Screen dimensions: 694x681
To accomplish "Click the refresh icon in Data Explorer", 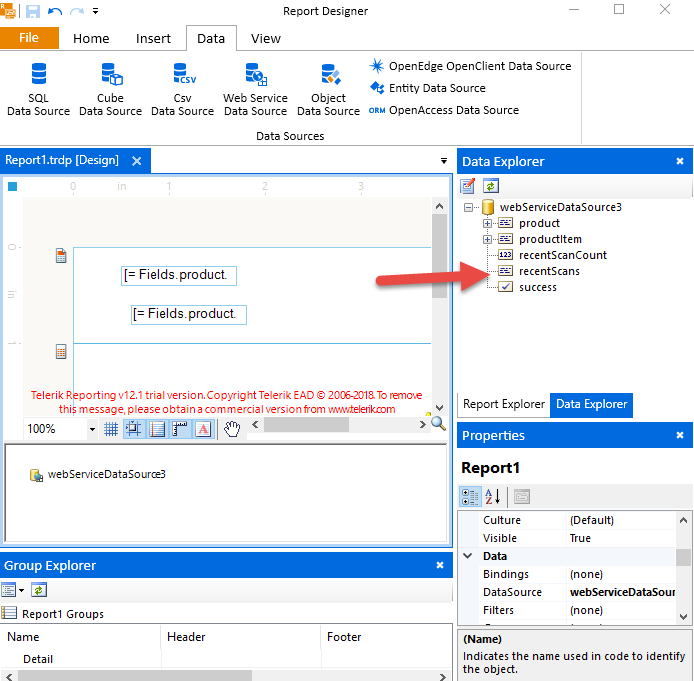I will click(491, 186).
